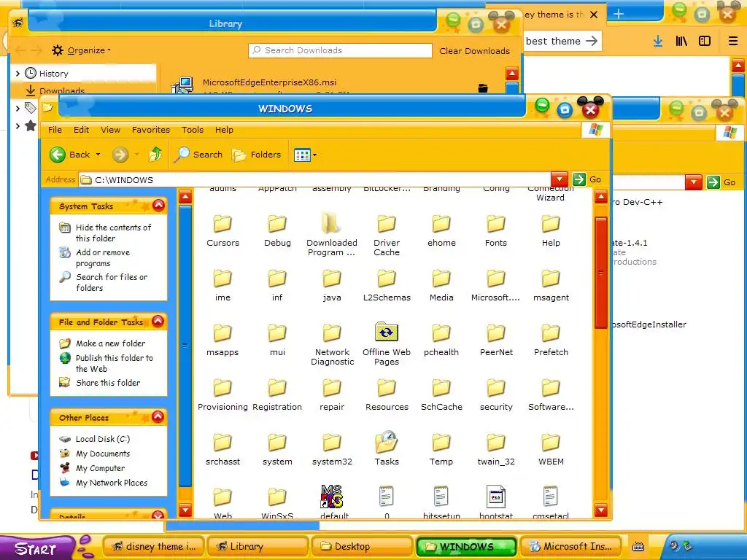Click the Search toolbar button
The width and height of the screenshot is (747, 560).
tap(198, 155)
